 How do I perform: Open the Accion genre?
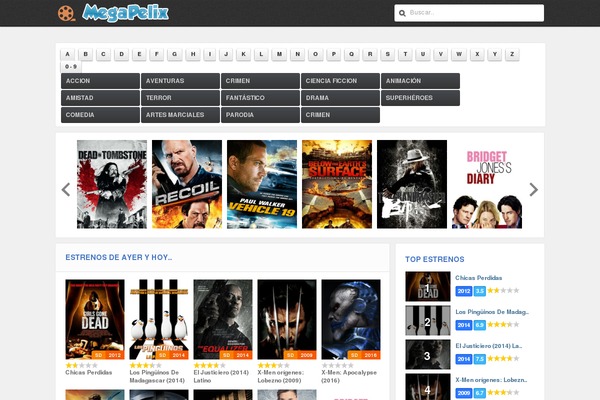(100, 81)
